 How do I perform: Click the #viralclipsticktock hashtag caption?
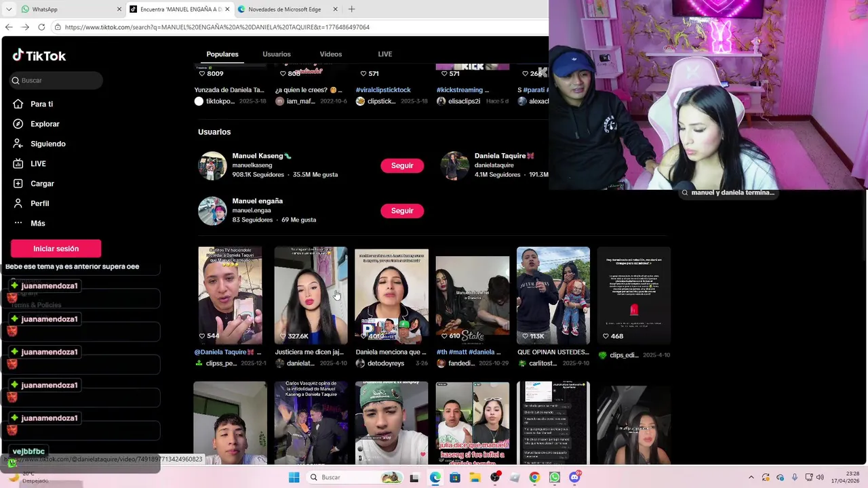(383, 89)
